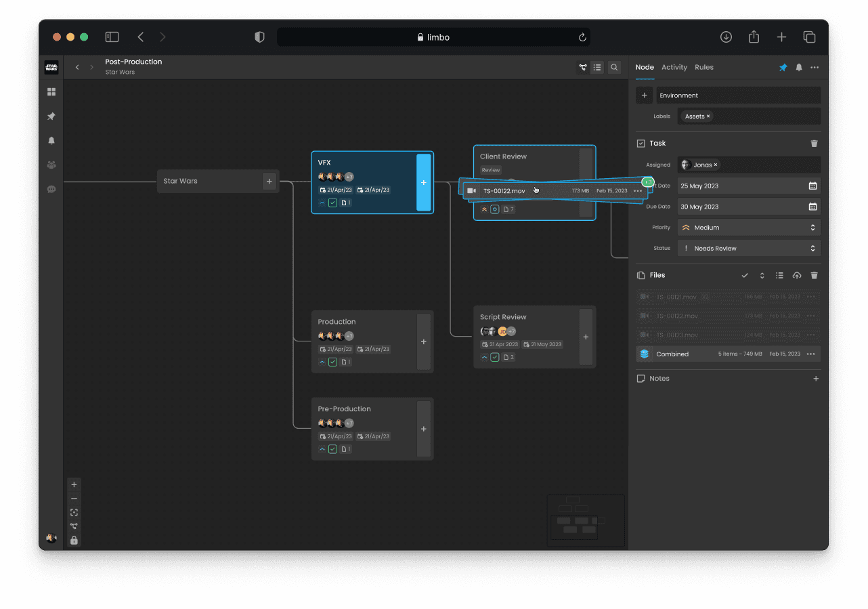Open Safari downloads in the browser toolbar
868x609 pixels.
pos(726,37)
